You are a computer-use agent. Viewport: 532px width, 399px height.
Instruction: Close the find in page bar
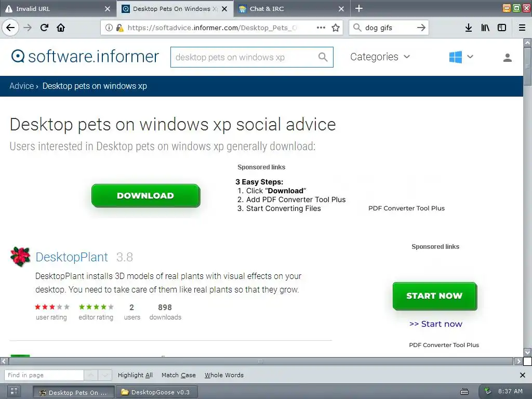(523, 375)
